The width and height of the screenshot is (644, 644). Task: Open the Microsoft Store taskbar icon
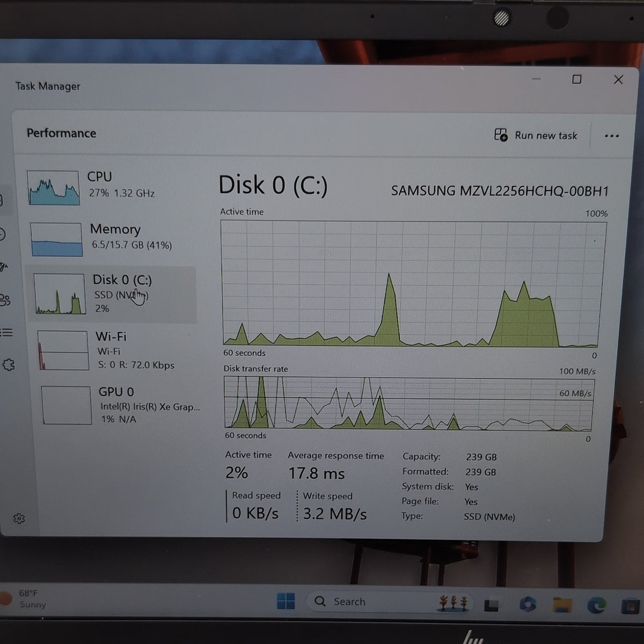pos(631,606)
